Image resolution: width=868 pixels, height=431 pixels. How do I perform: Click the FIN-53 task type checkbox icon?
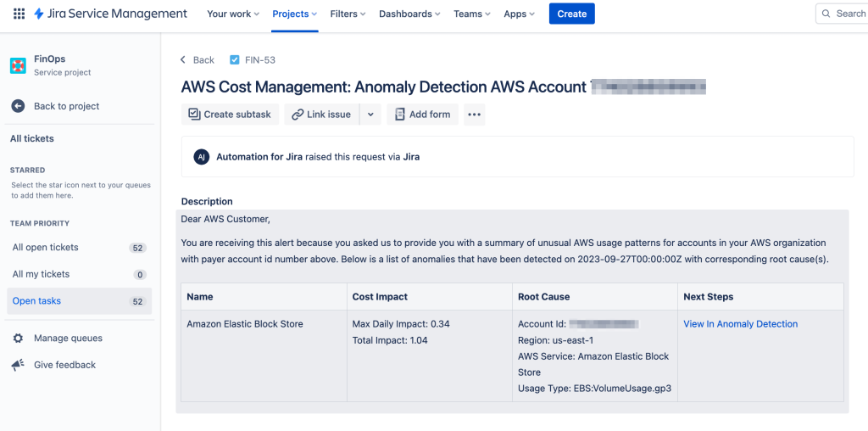click(x=235, y=60)
